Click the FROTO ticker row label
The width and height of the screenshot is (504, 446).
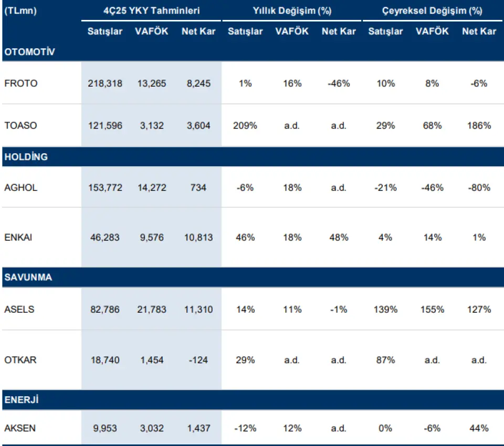(x=21, y=83)
